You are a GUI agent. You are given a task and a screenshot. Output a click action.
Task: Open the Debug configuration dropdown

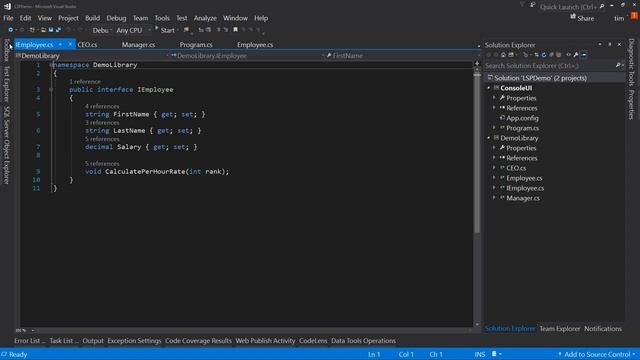(102, 30)
